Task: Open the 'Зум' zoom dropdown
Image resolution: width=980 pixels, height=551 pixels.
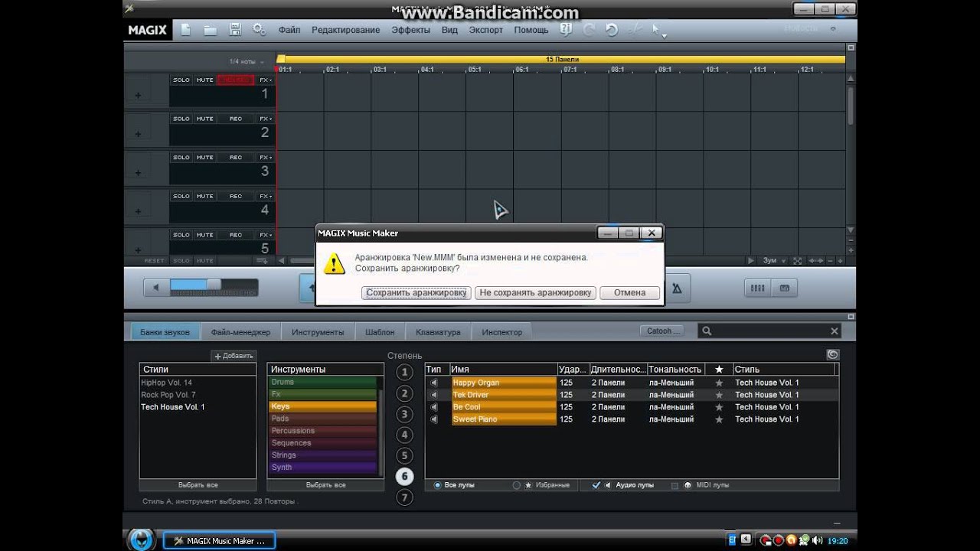Action: coord(773,261)
